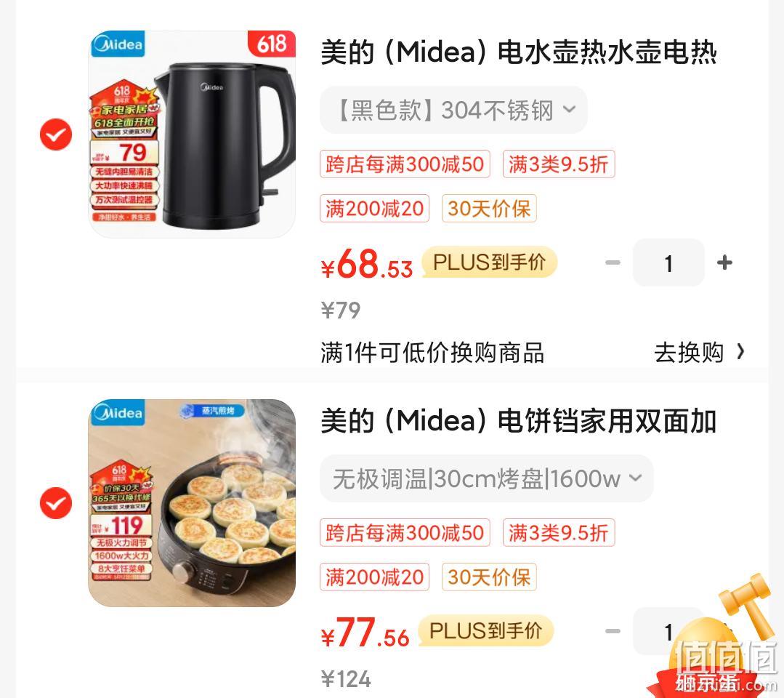This screenshot has width=784, height=698.
Task: Open the electric griddle product thumbnail
Action: pos(192,503)
